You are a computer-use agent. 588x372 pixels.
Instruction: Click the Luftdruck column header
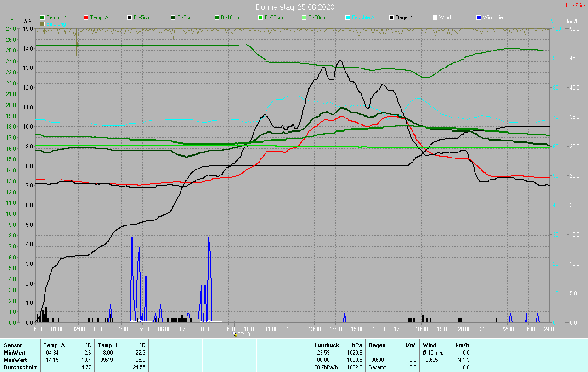pos(327,345)
